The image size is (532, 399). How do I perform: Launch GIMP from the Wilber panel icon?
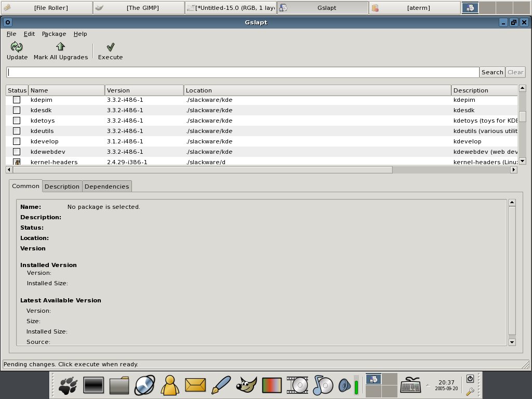[246, 385]
